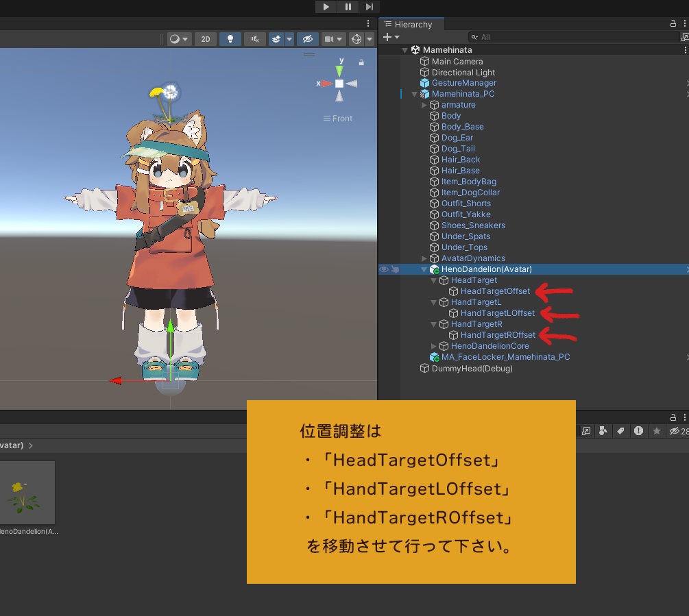Expand the AvatarDynamics node
This screenshot has height=616, width=689.
(x=424, y=258)
